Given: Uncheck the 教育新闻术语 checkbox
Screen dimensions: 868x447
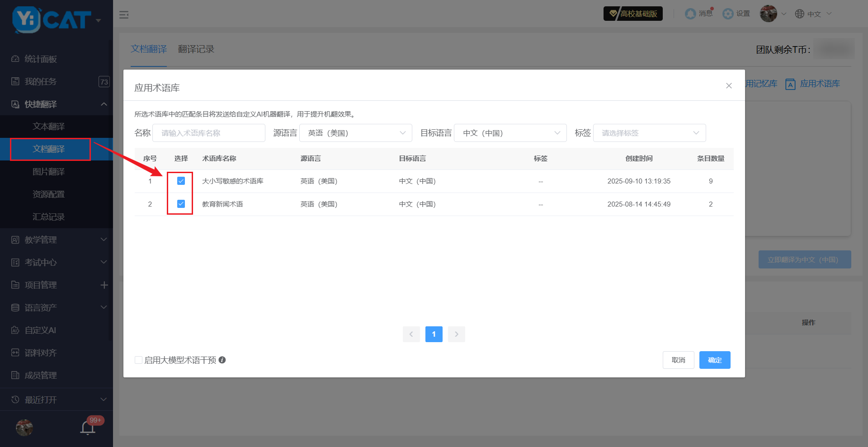Looking at the screenshot, I should [x=181, y=204].
